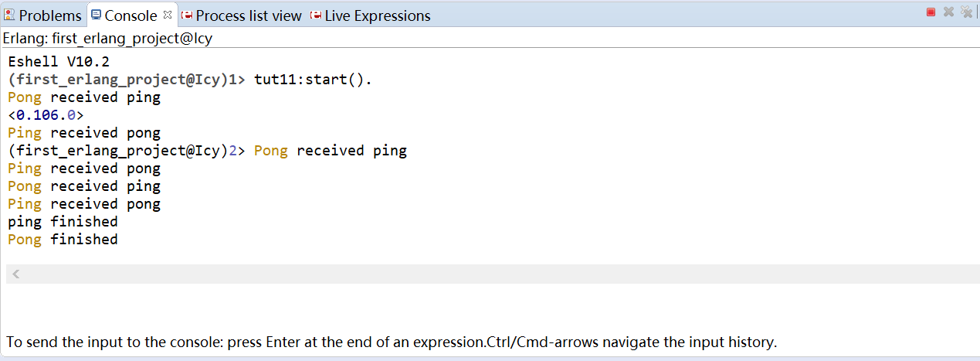This screenshot has height=361, width=980.
Task: Remove the current launch with gray X
Action: [948, 12]
